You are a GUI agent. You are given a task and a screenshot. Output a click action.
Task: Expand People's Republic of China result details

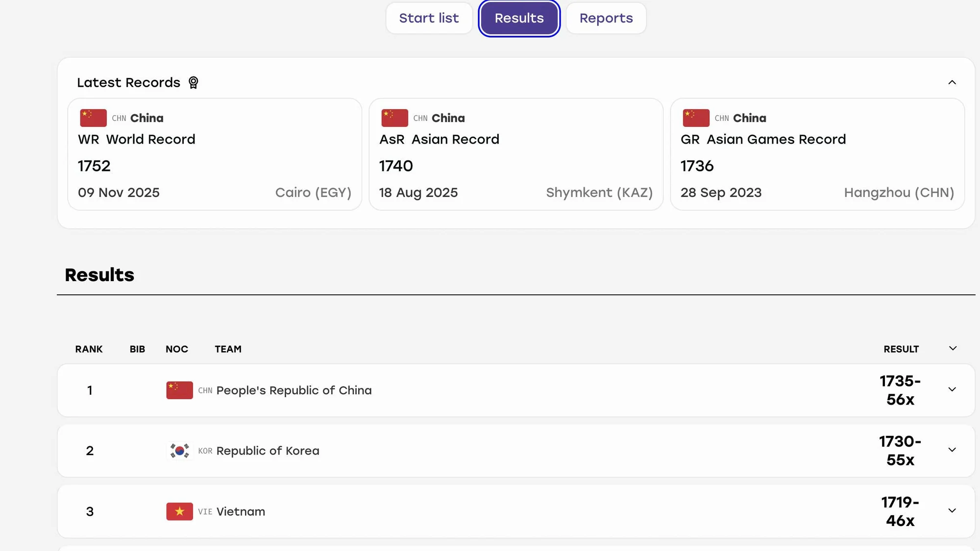coord(952,390)
